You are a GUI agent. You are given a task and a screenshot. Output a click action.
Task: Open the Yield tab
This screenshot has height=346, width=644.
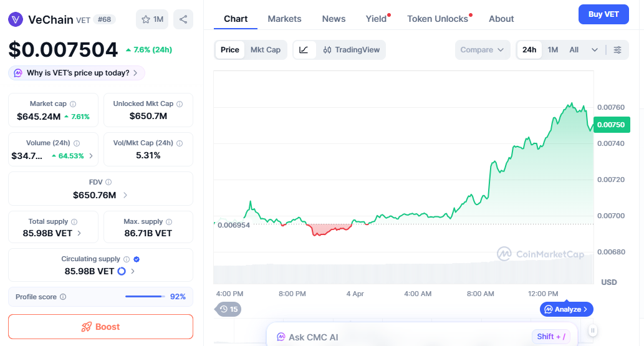[x=376, y=19]
